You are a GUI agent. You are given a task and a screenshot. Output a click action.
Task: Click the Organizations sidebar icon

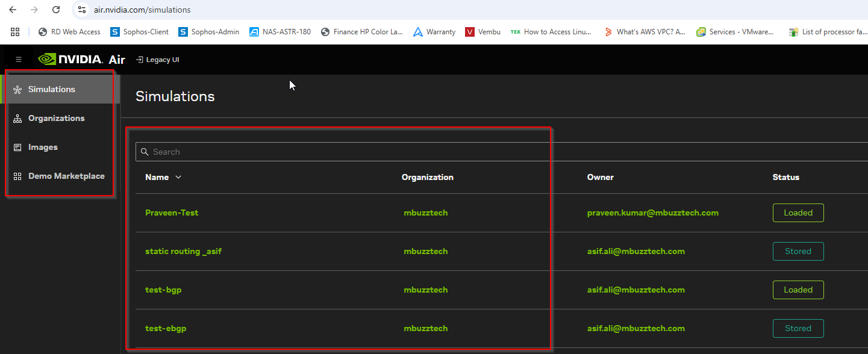coord(17,119)
